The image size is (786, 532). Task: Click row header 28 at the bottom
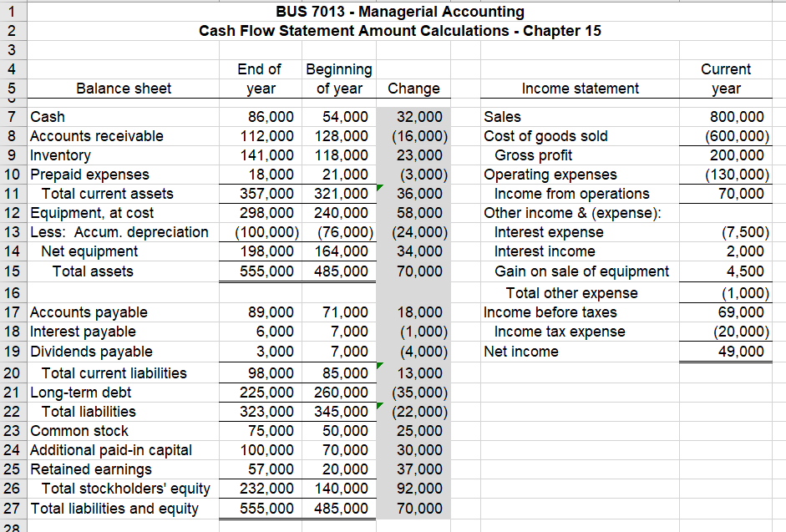click(x=12, y=525)
